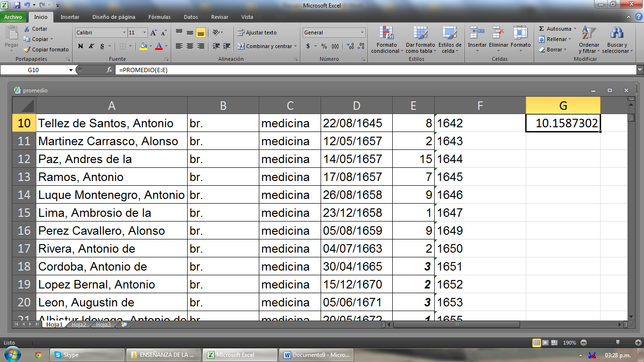Viewport: 644px width, 362px height.
Task: Click the Cortar scissors icon
Action: [27, 29]
